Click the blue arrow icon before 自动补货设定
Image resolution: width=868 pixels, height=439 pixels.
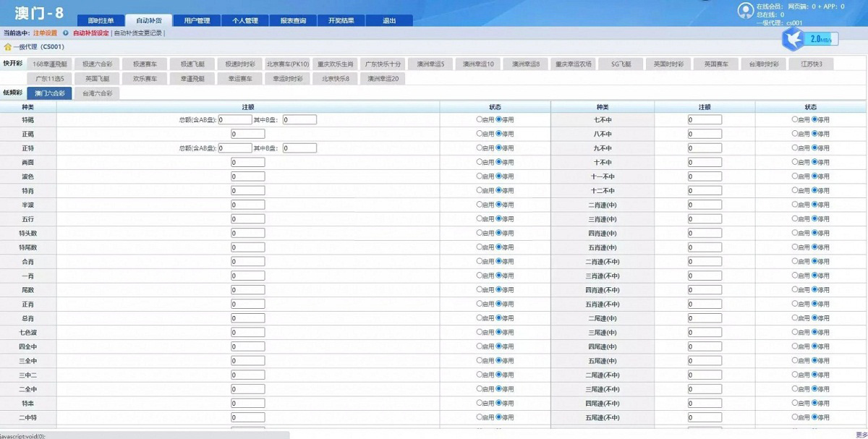coord(66,33)
